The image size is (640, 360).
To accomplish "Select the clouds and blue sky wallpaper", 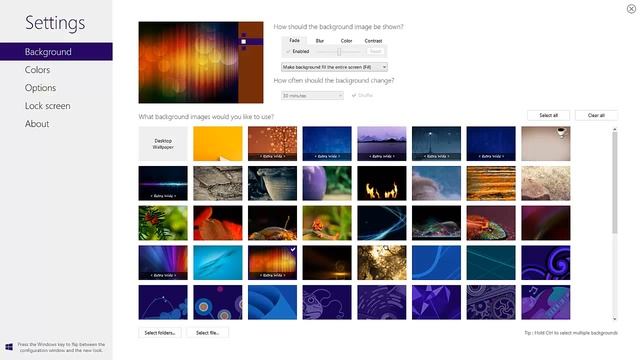I will 436,183.
